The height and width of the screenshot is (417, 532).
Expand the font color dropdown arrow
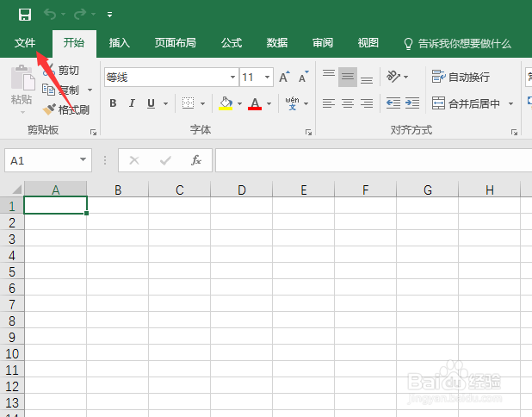coord(269,103)
